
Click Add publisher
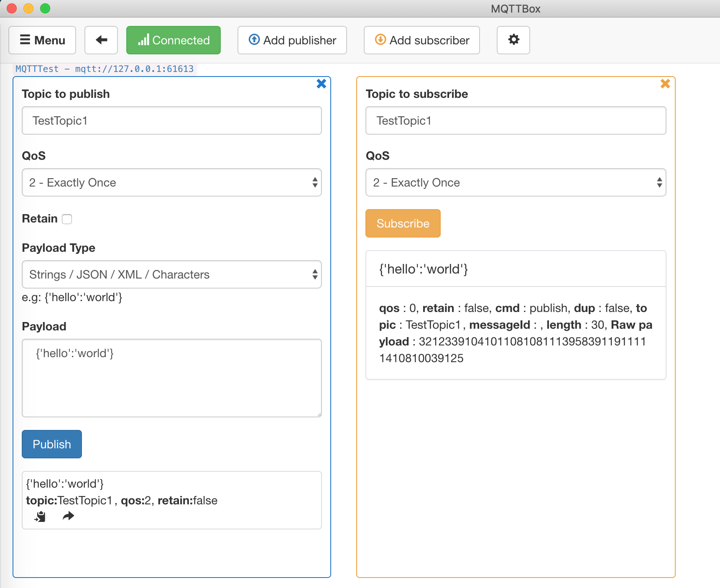(x=292, y=40)
